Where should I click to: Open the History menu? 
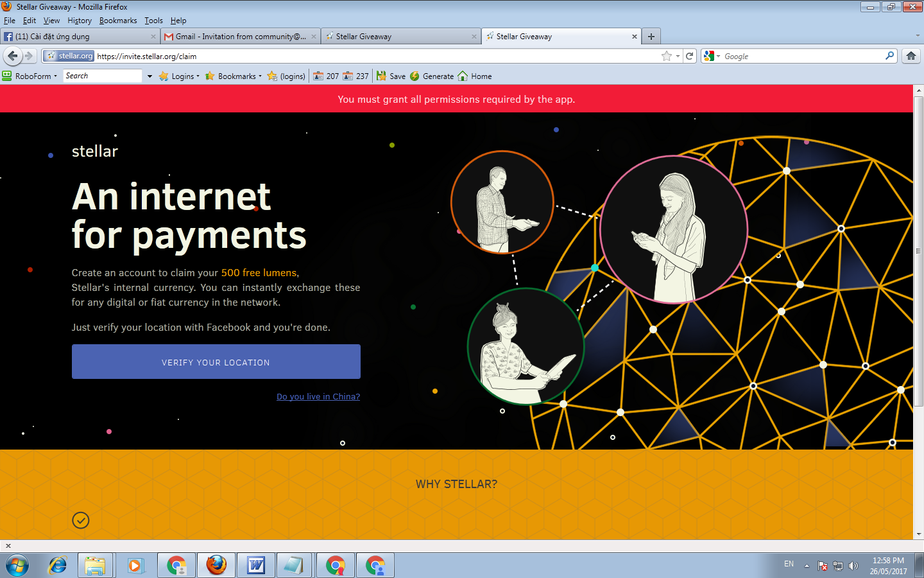click(80, 21)
